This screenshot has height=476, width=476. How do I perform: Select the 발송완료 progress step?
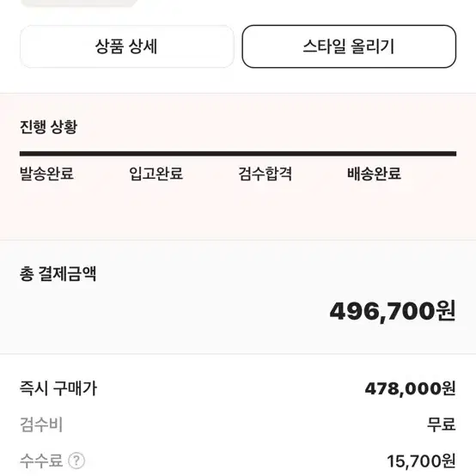tap(46, 174)
